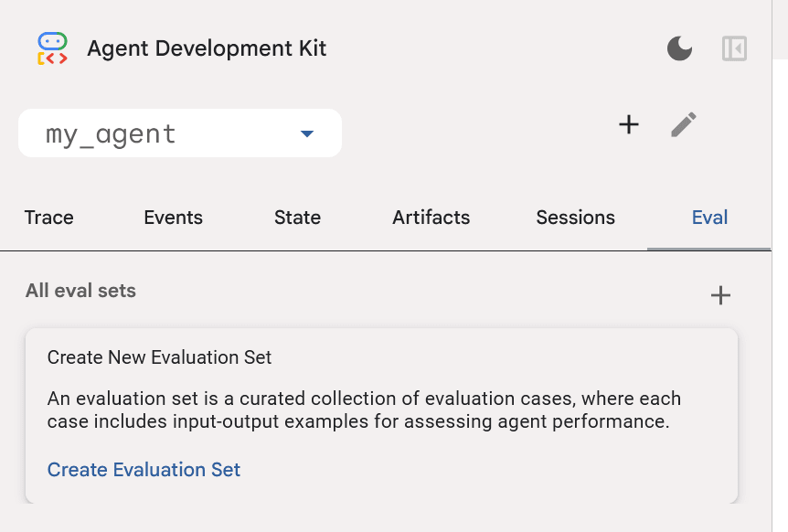Click the Agent Development Kit logo
Viewport: 788px width, 532px height.
pos(52,48)
